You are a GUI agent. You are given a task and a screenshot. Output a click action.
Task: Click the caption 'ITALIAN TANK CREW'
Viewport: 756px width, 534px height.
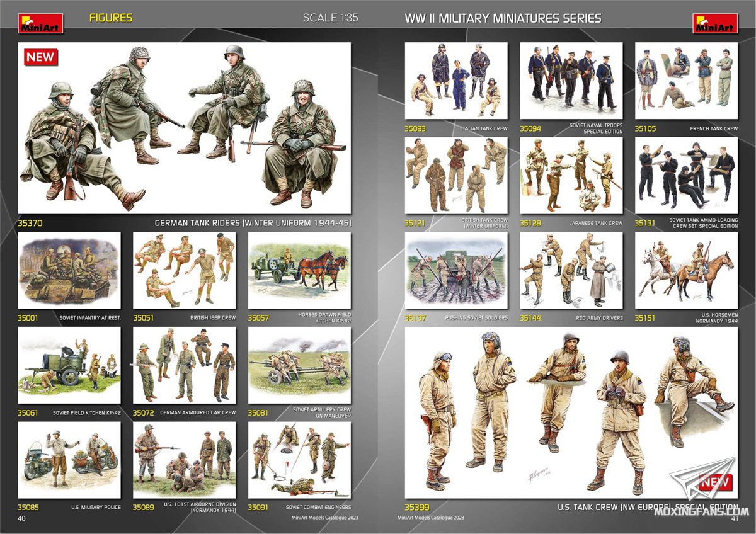[x=484, y=128]
